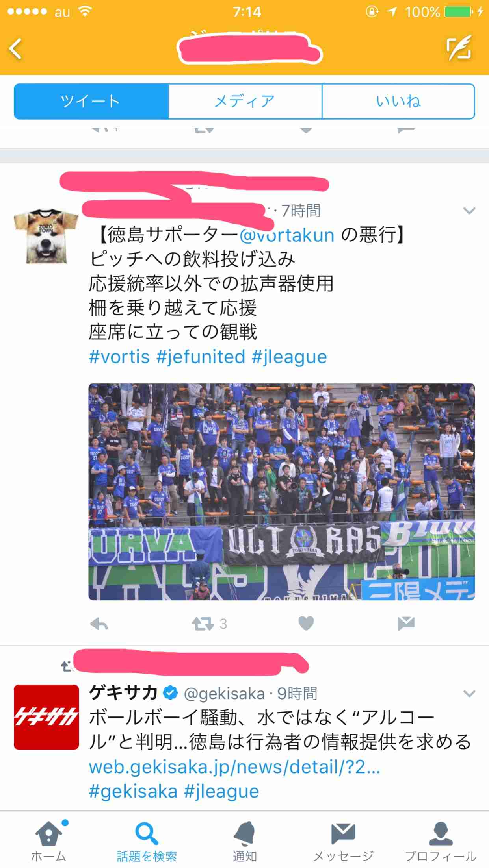The width and height of the screenshot is (489, 868).
Task: Retweet the tweet showing 3 retweets
Action: [x=203, y=624]
